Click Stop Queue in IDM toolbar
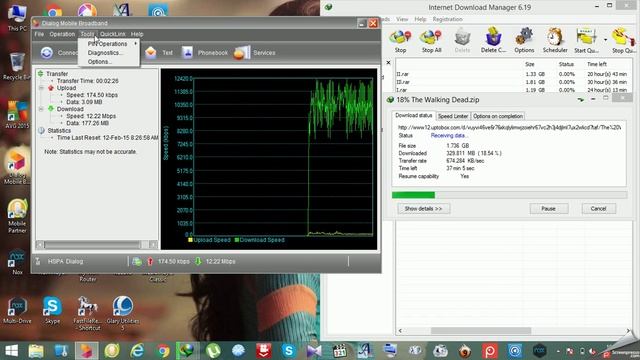640x360 pixels. [x=624, y=41]
